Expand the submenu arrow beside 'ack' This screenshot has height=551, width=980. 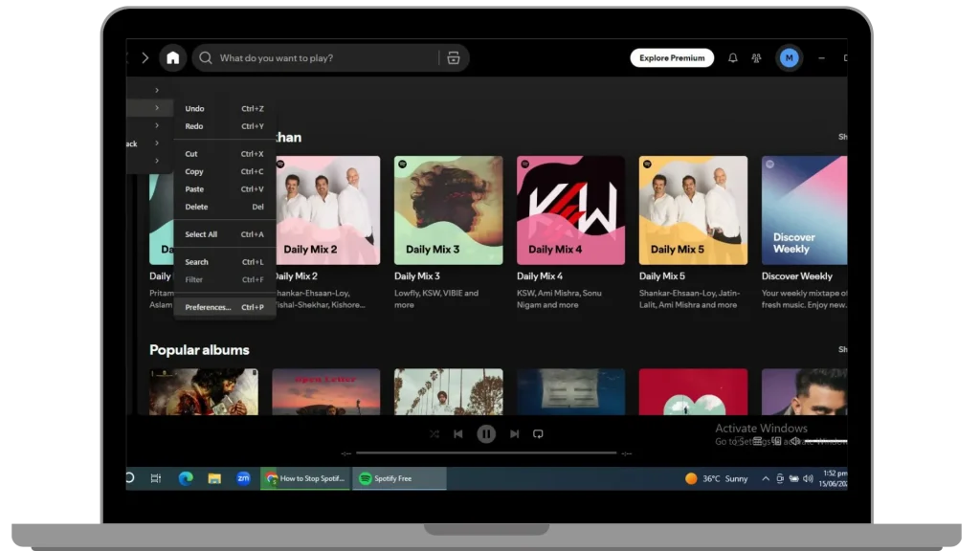click(x=157, y=143)
